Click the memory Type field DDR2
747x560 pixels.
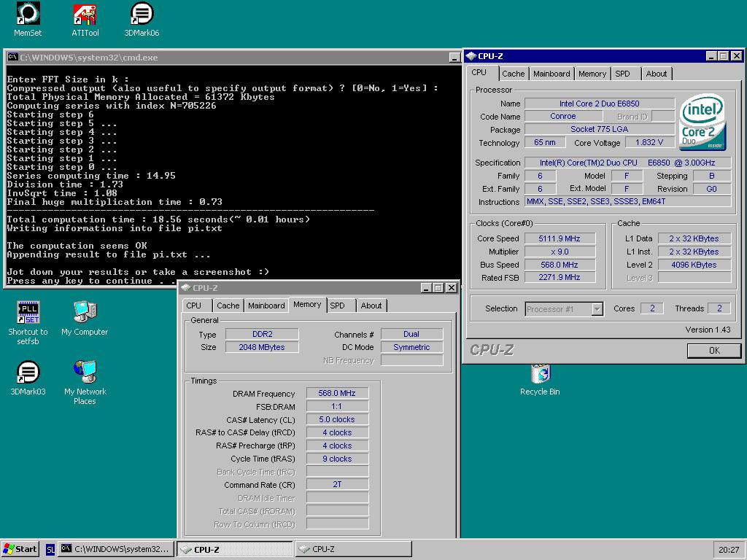click(262, 334)
